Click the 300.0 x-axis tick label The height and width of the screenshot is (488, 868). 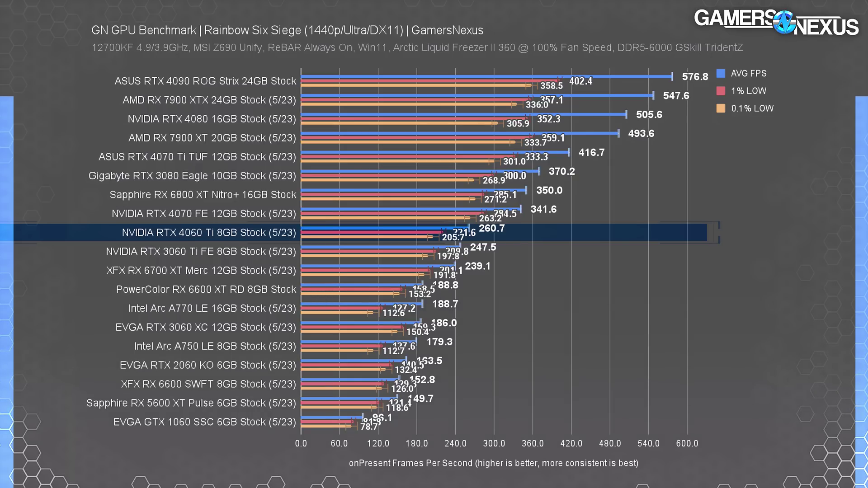click(x=494, y=444)
